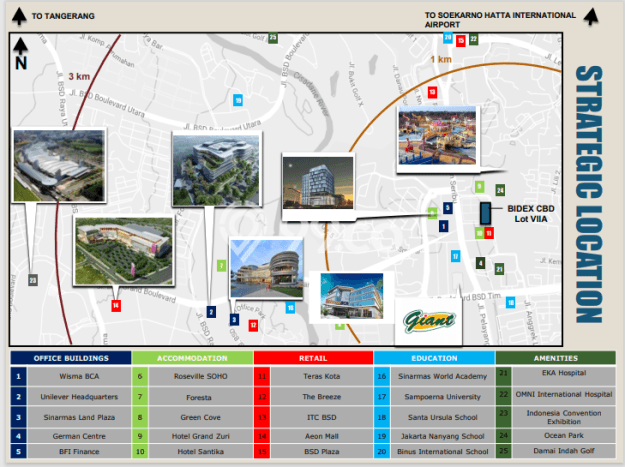
Task: Click navy marker 3 for Sinarmas Land Plaza
Action: click(234, 319)
